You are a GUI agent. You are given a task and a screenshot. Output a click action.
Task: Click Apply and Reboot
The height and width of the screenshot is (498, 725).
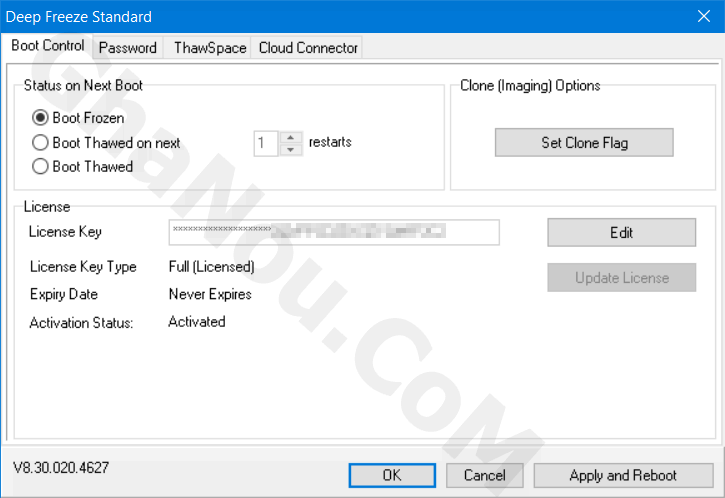[x=623, y=475]
